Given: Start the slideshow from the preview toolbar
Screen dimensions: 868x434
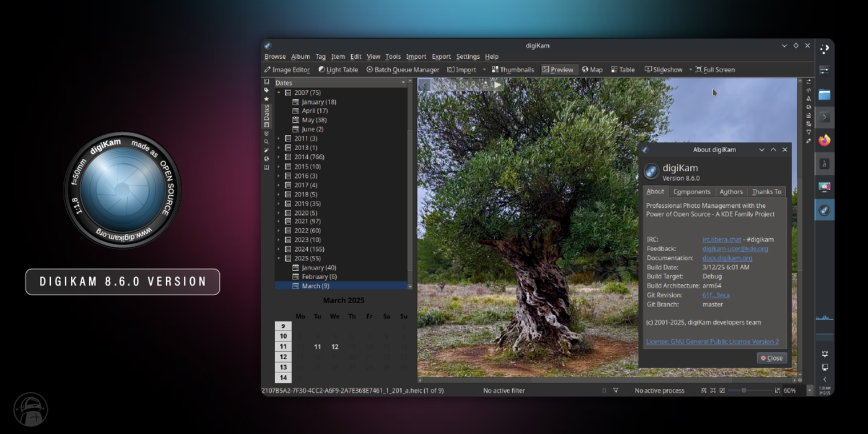Looking at the screenshot, I should click(497, 85).
